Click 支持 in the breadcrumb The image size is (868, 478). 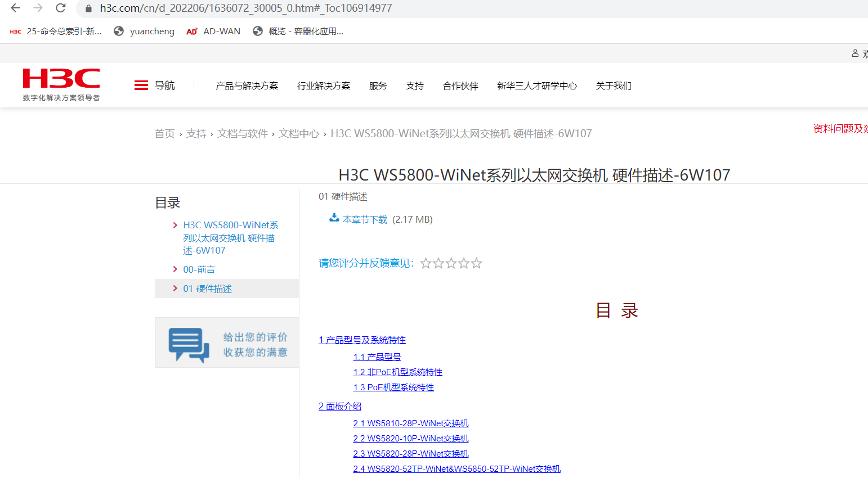pos(196,134)
